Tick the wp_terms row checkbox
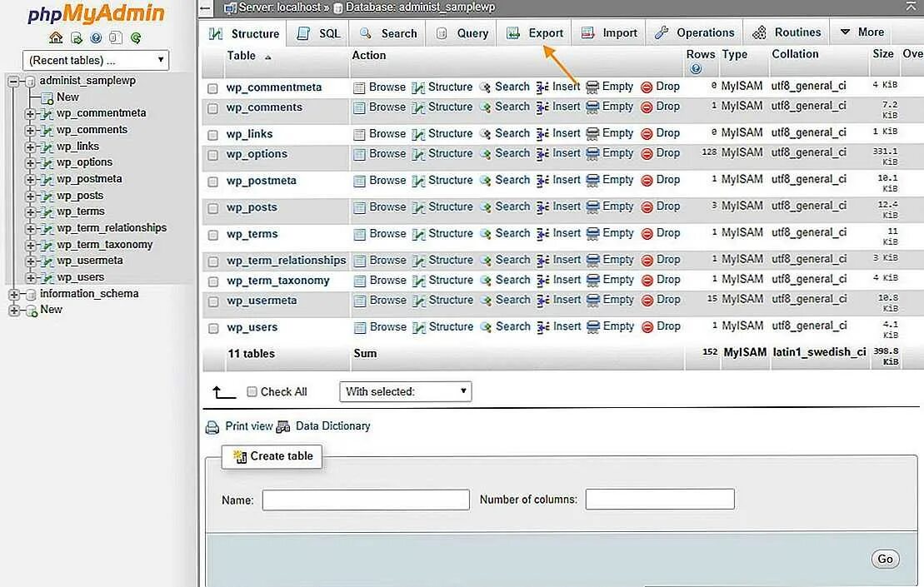The image size is (924, 587). coord(212,236)
